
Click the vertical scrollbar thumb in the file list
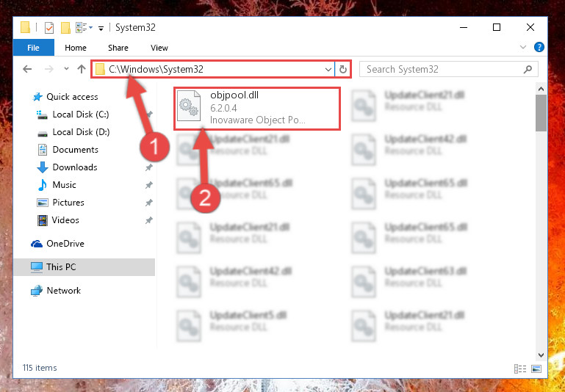[x=541, y=113]
